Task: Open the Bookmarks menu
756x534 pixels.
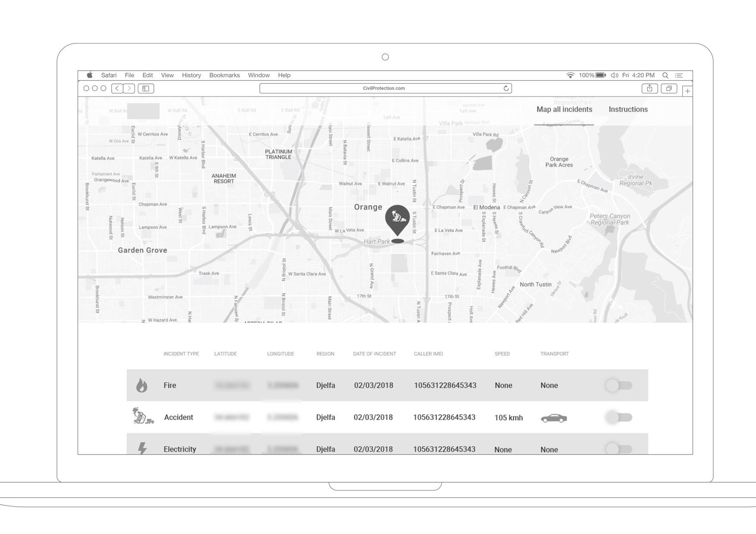Action: [x=225, y=75]
